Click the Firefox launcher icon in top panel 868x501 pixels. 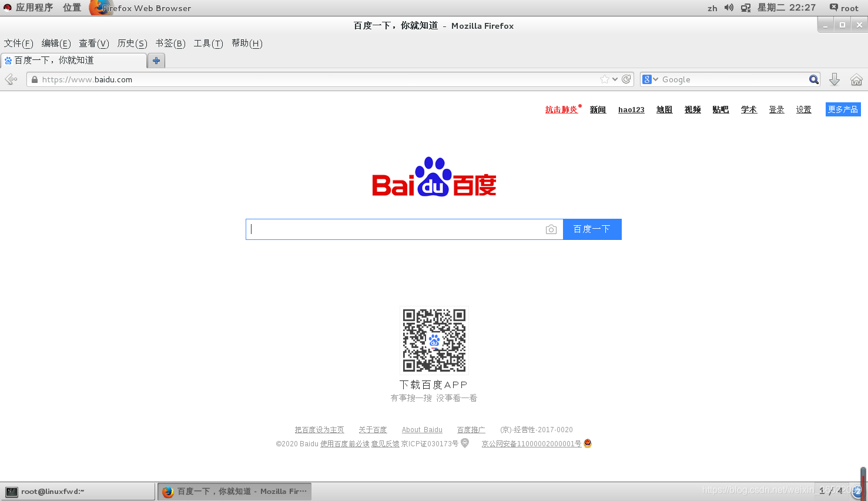[x=100, y=8]
